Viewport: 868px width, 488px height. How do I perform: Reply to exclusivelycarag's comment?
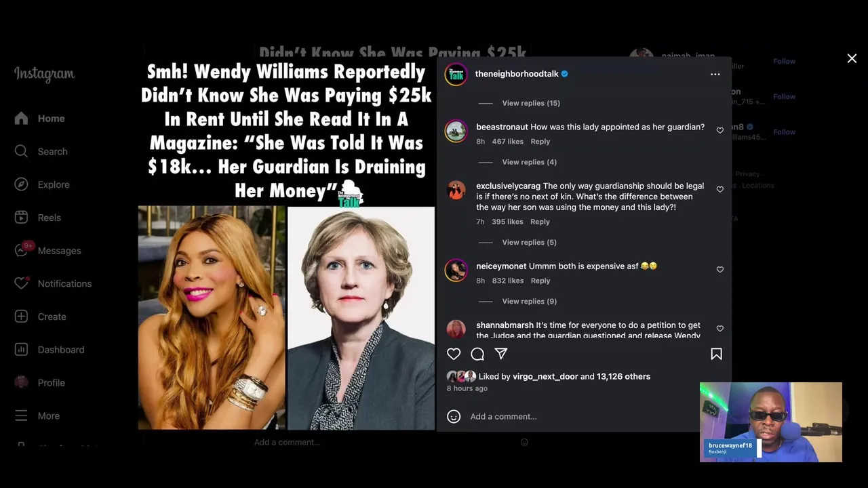540,222
